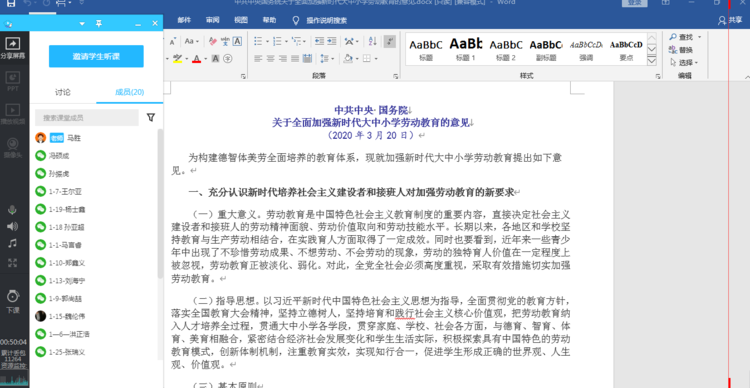Toggle the microphone in classroom sidebar
The height and width of the screenshot is (388, 750).
tap(12, 210)
